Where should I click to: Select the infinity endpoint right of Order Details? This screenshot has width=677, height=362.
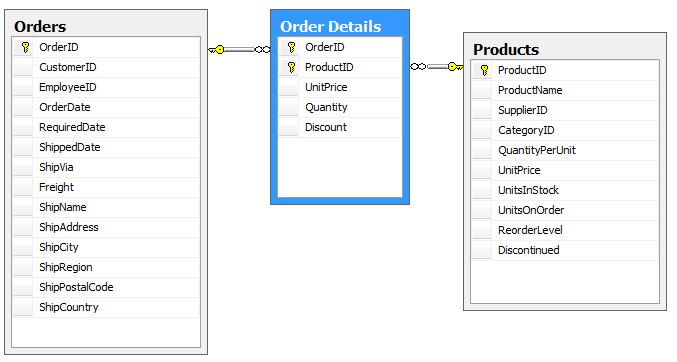tap(418, 67)
